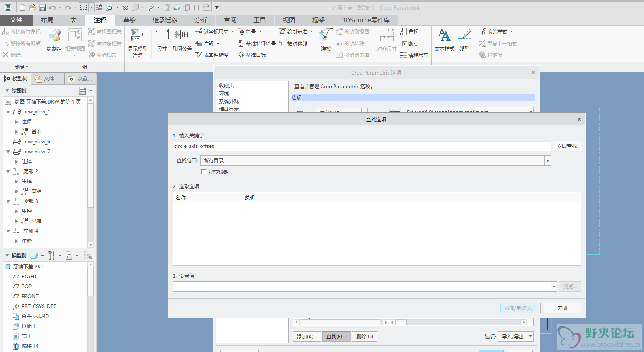Insert a geometric tolerance (几何公差)

tap(182, 40)
